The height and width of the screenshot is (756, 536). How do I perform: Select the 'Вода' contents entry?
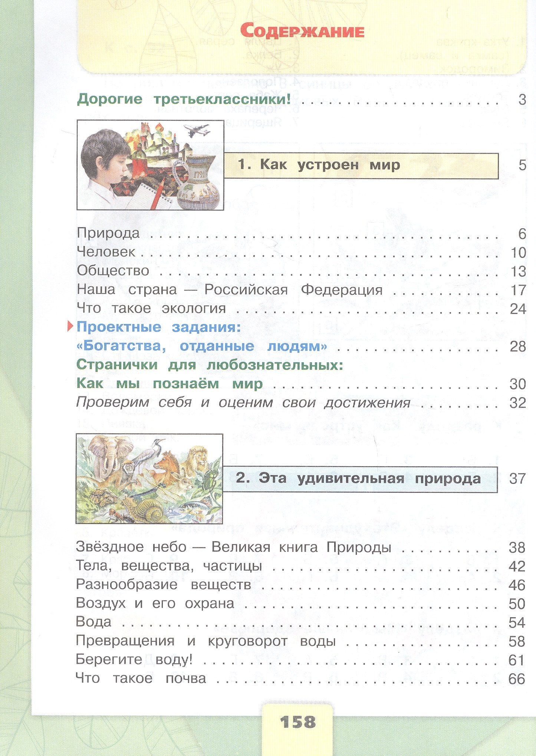[x=93, y=622]
